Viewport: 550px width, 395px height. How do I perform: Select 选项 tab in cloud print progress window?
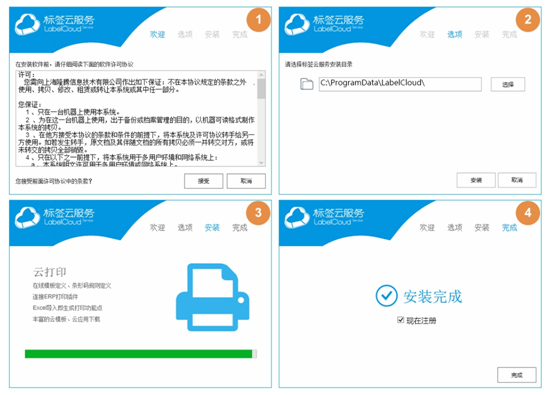point(185,228)
